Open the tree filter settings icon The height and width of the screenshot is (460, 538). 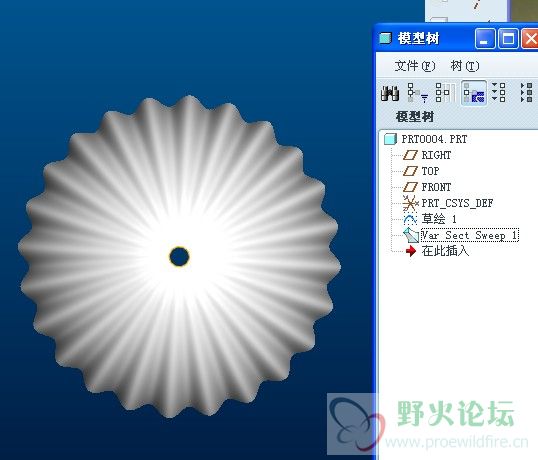[x=418, y=93]
